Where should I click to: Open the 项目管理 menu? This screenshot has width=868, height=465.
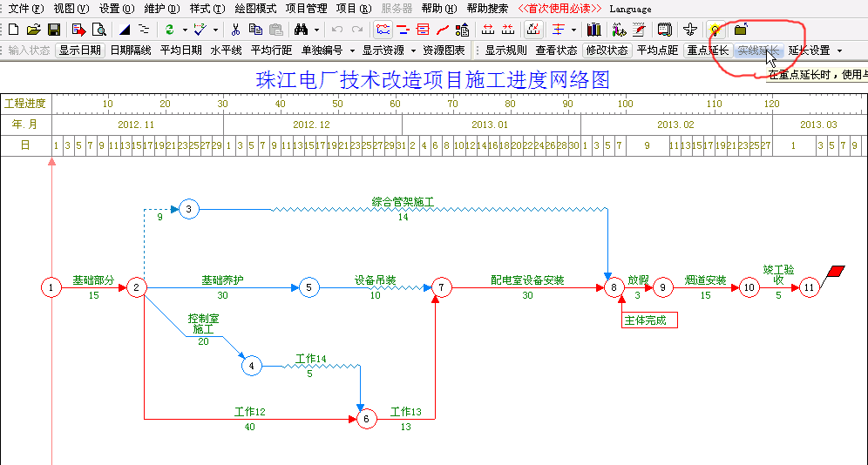(306, 9)
